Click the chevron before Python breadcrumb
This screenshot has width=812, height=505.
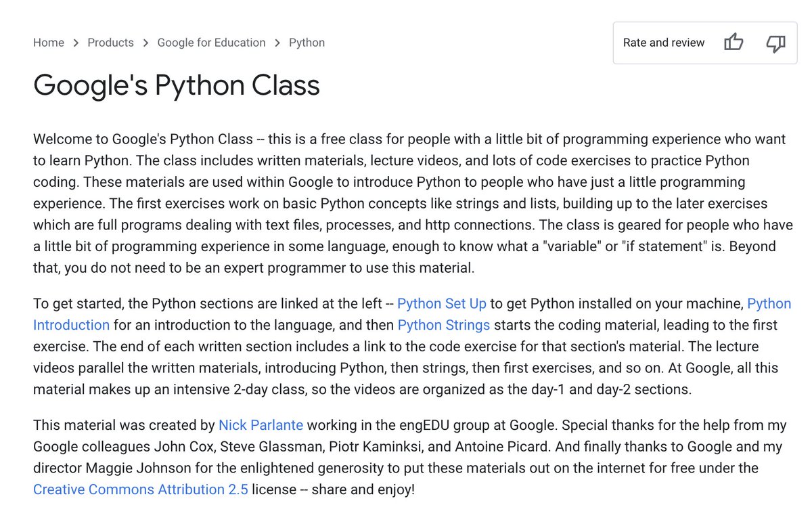pos(277,43)
